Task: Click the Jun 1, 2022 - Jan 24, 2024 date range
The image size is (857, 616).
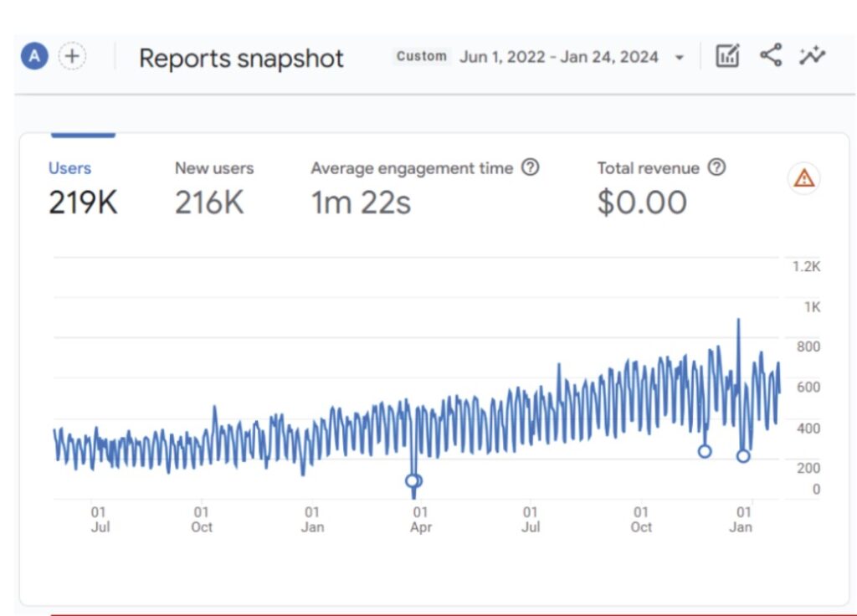Action: (558, 57)
